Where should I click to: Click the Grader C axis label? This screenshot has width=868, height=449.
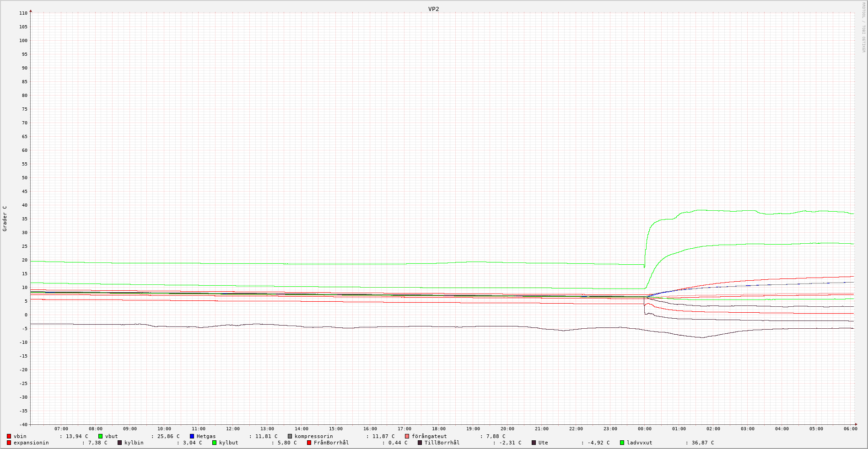pyautogui.click(x=5, y=219)
